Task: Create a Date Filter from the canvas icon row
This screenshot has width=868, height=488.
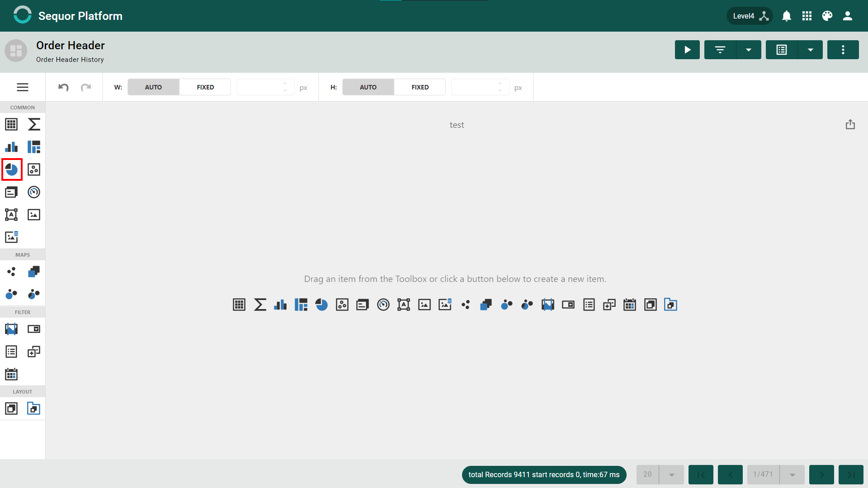Action: point(630,305)
